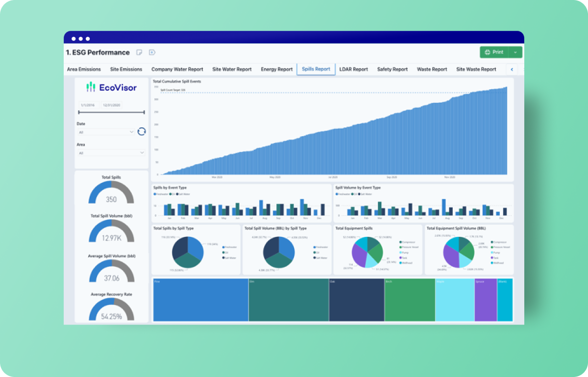This screenshot has height=377, width=588.
Task: Click the Total Spills gauge
Action: [111, 193]
